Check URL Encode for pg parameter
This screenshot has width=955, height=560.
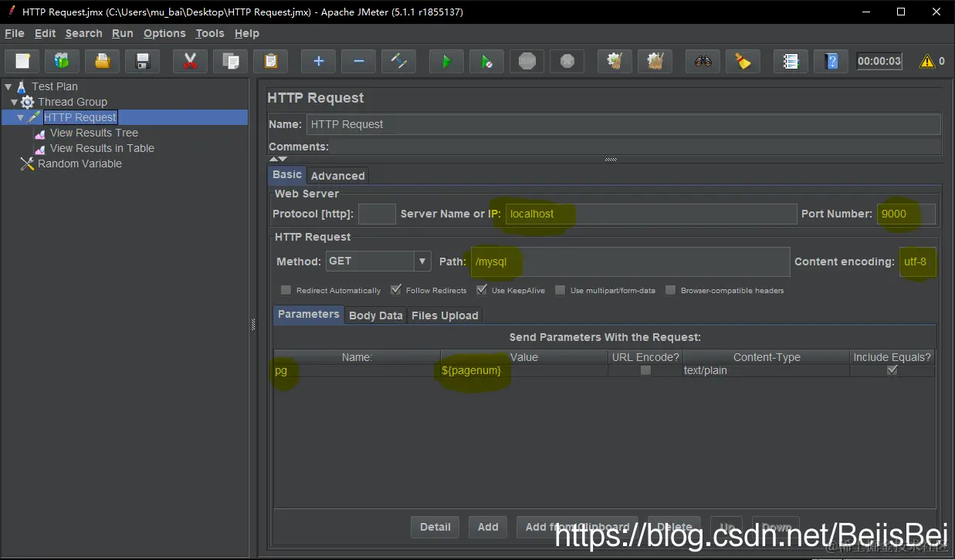tap(645, 370)
